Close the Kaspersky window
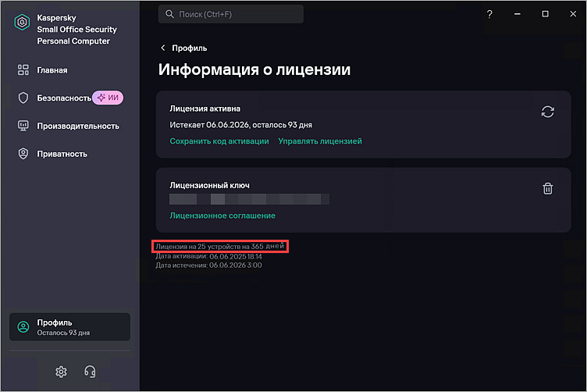The height and width of the screenshot is (392, 587). tap(573, 14)
